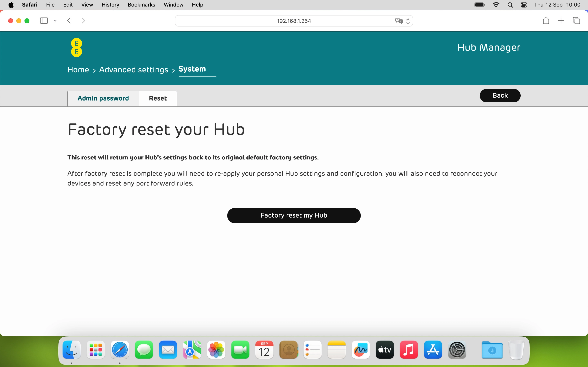Open Advanced settings from the breadcrumb
588x367 pixels.
[x=134, y=70]
